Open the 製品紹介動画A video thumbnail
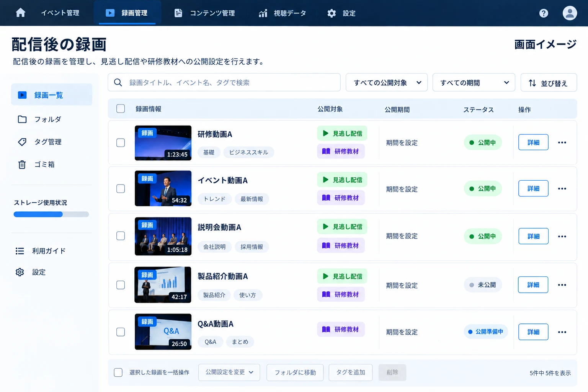This screenshot has height=392, width=588. pyautogui.click(x=163, y=285)
